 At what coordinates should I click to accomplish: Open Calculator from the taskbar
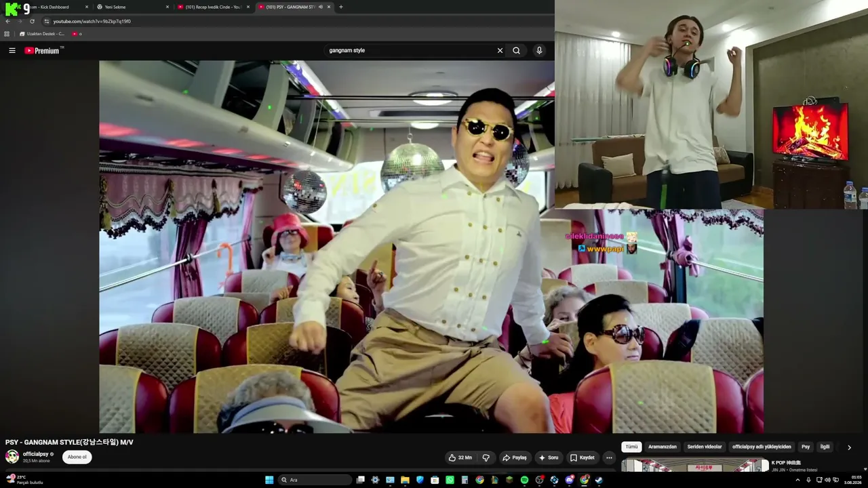click(x=465, y=480)
